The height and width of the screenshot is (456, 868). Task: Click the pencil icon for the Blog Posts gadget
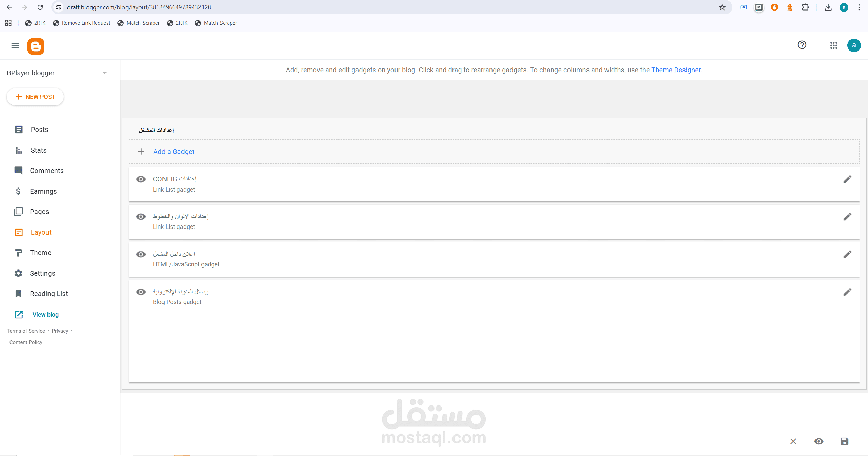[847, 292]
